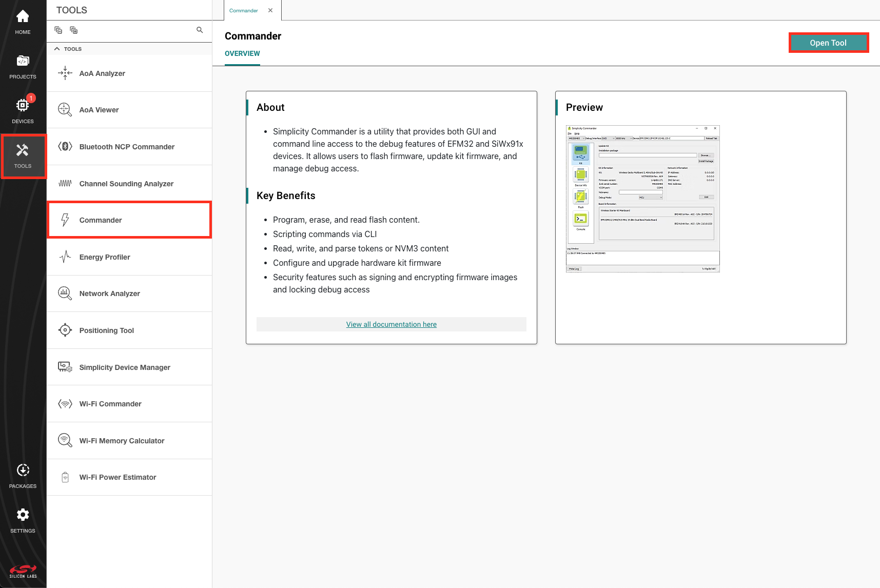Select Bluetooth NCP Commander tool
The image size is (880, 588).
click(127, 147)
